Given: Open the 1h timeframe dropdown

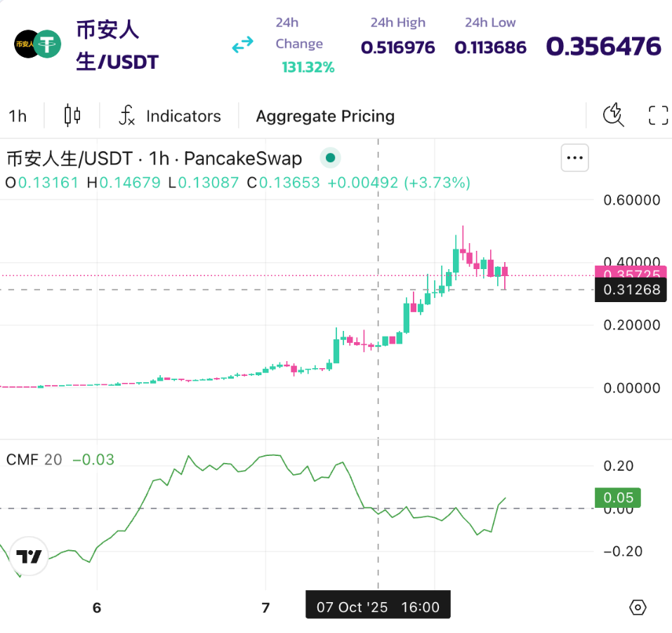Looking at the screenshot, I should click(x=18, y=116).
